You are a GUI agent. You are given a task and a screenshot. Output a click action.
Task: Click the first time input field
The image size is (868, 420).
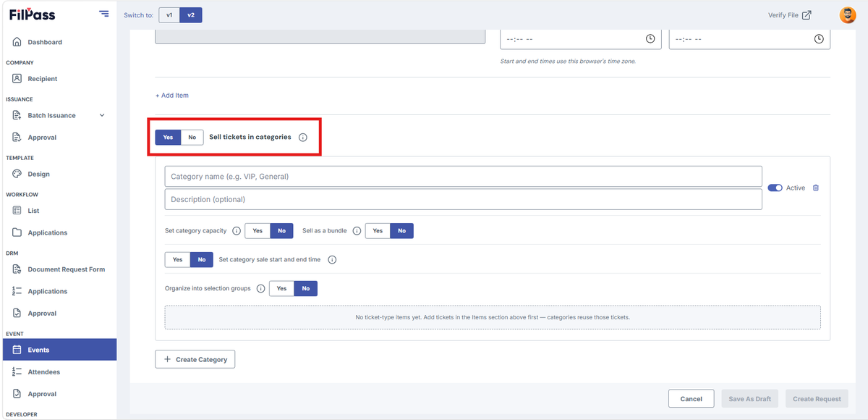(581, 38)
